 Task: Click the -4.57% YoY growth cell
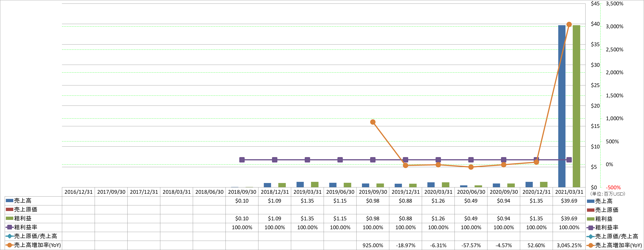coord(504,245)
